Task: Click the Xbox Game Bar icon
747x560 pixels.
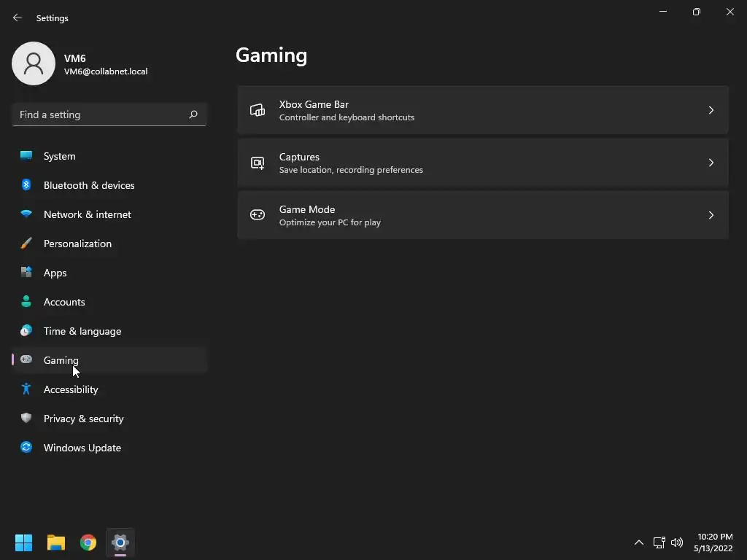Action: pyautogui.click(x=258, y=110)
